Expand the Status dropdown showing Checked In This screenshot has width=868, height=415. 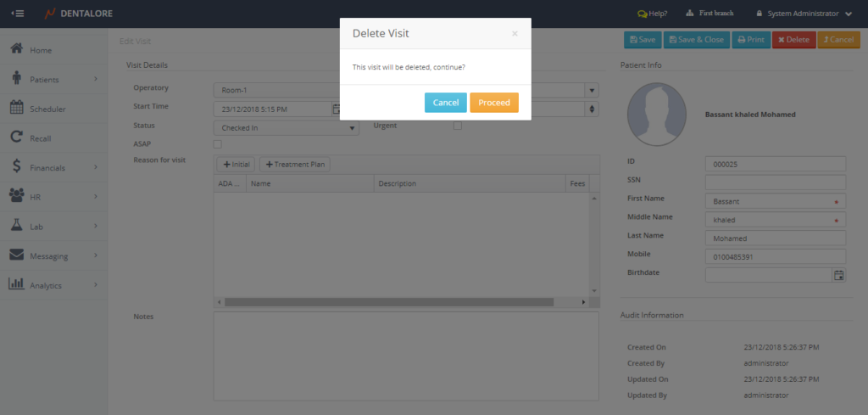point(286,128)
